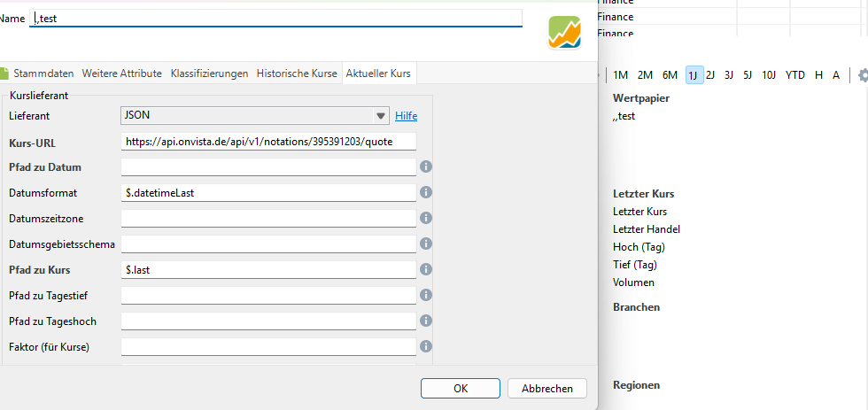Open the Klassifizierungen tab
868x410 pixels.
click(x=209, y=73)
